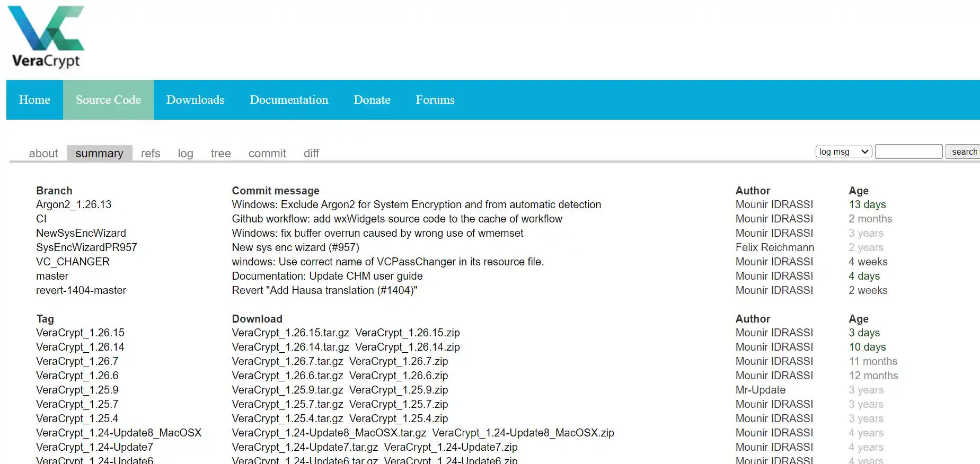Open the VeraCrypt_1.24-Update7 tag
The width and height of the screenshot is (980, 464).
click(94, 447)
